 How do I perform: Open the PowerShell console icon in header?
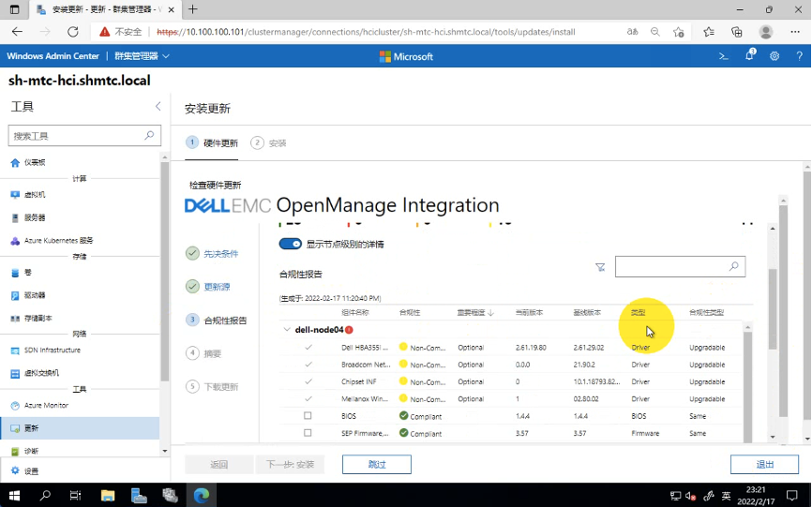[x=724, y=56]
